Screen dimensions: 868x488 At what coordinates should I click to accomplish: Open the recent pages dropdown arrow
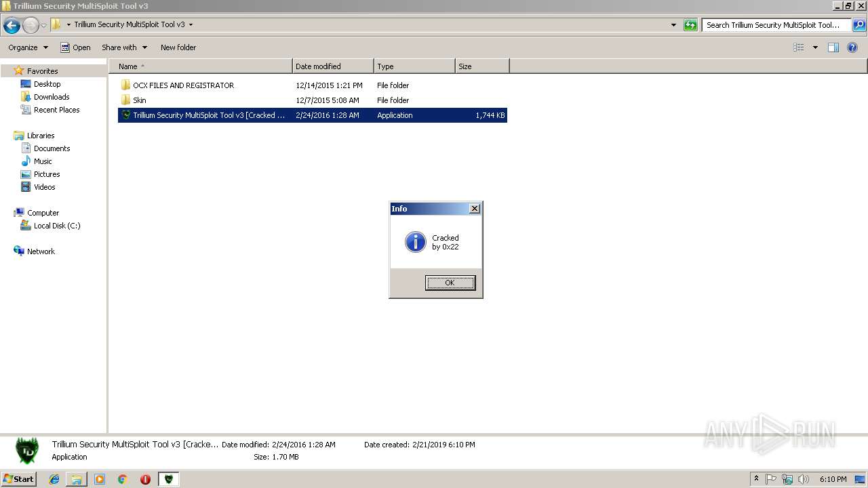pos(43,25)
